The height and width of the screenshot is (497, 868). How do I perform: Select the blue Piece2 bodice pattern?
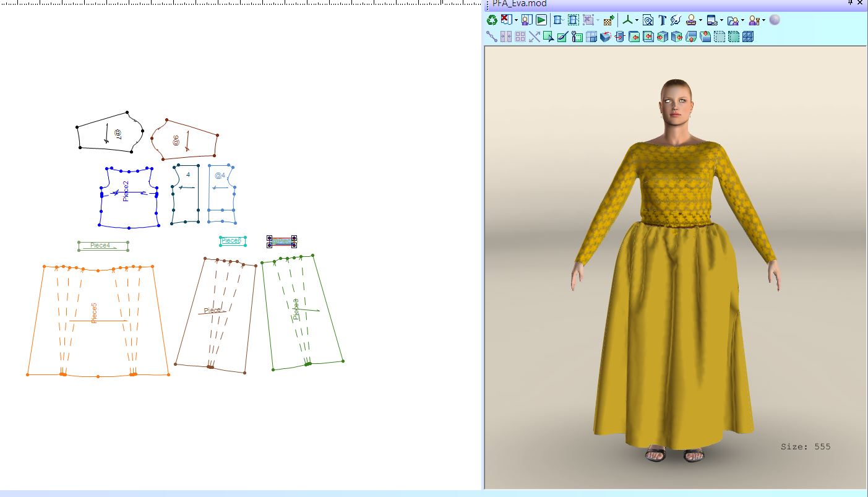click(x=126, y=191)
